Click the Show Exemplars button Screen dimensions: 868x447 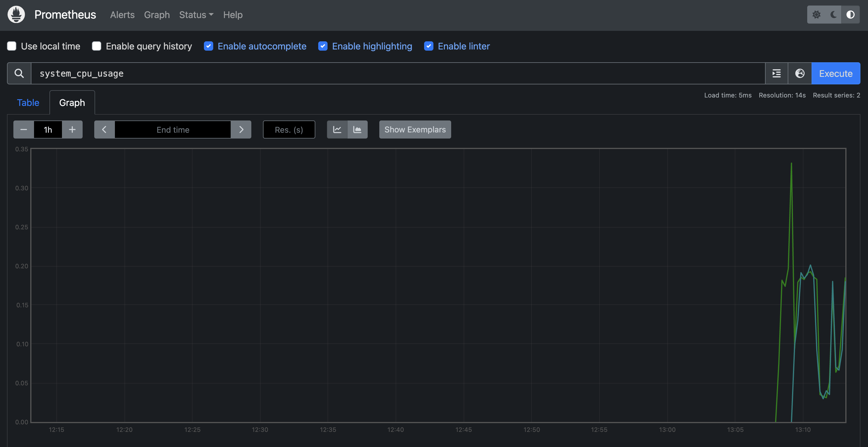pyautogui.click(x=415, y=130)
